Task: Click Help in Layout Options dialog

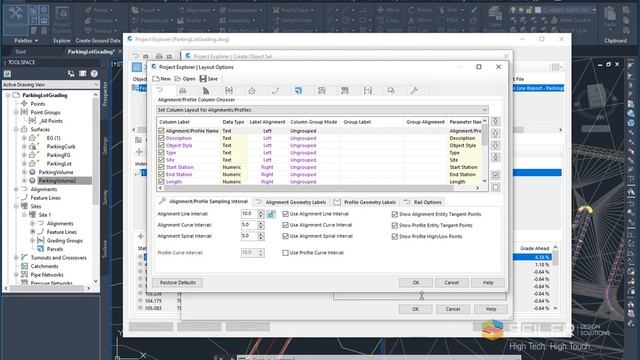Action: 488,282
